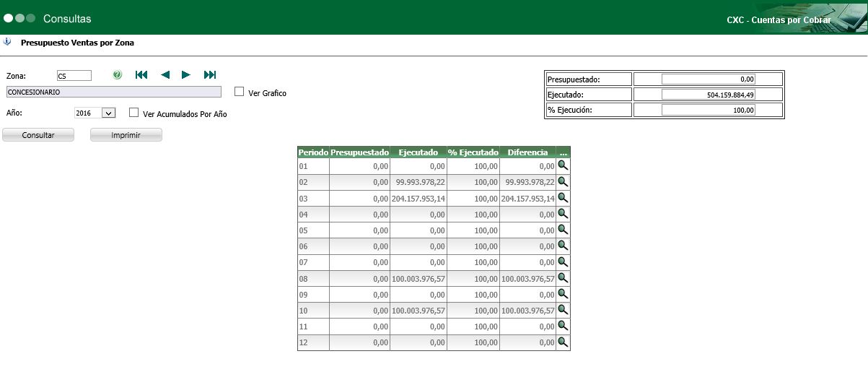The height and width of the screenshot is (385, 868).
Task: Click the Ejecutado column header
Action: click(418, 152)
